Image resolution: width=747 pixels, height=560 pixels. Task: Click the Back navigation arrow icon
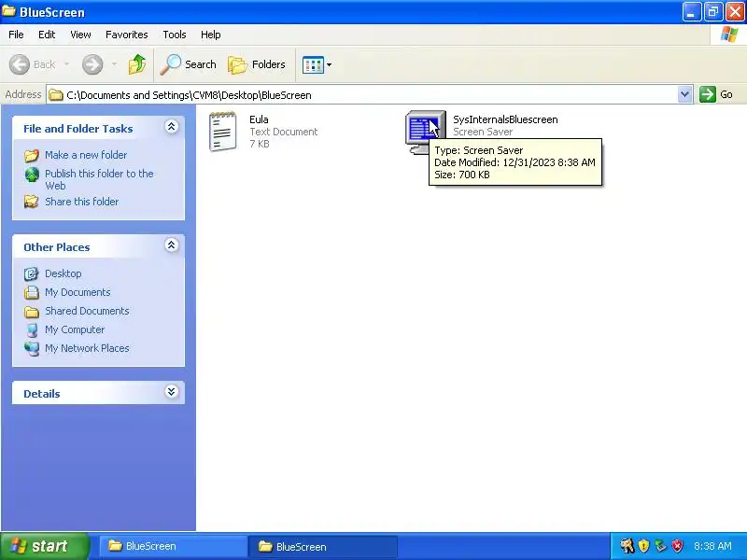(20, 64)
